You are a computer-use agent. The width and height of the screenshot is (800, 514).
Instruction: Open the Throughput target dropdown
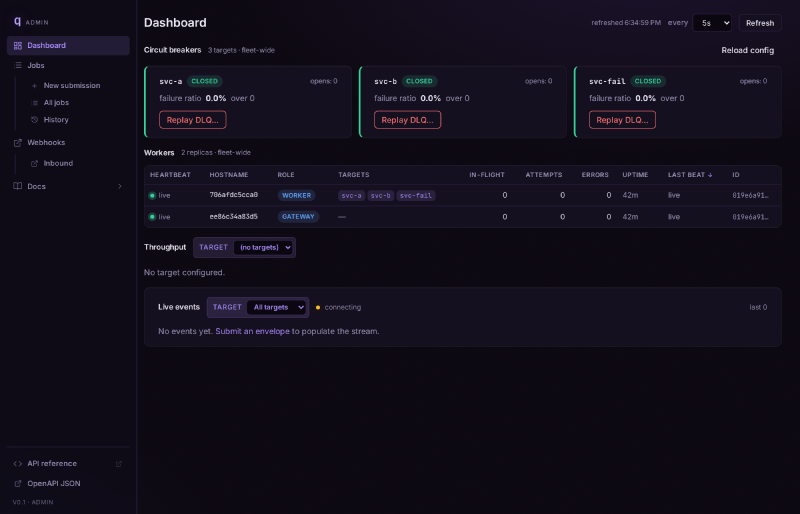pyautogui.click(x=263, y=248)
